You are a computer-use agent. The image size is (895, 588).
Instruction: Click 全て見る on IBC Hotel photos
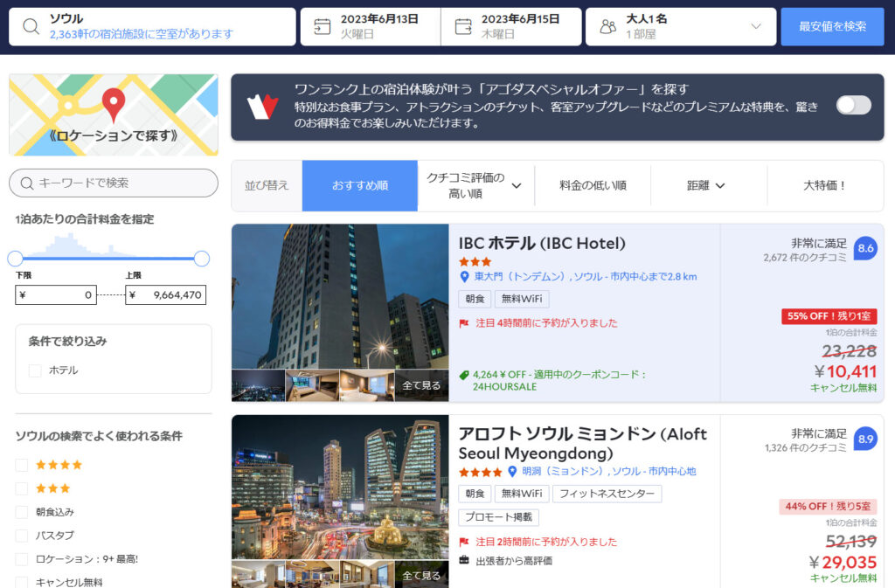coord(421,385)
